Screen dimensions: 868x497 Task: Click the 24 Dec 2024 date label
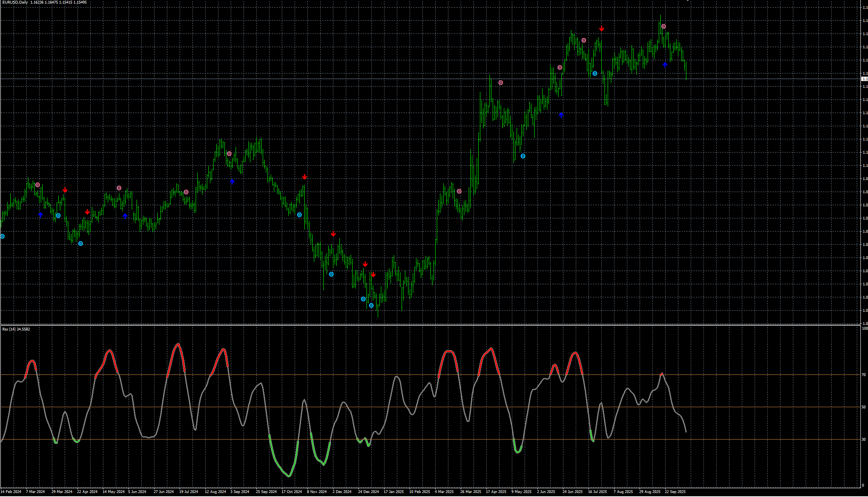[x=369, y=492]
